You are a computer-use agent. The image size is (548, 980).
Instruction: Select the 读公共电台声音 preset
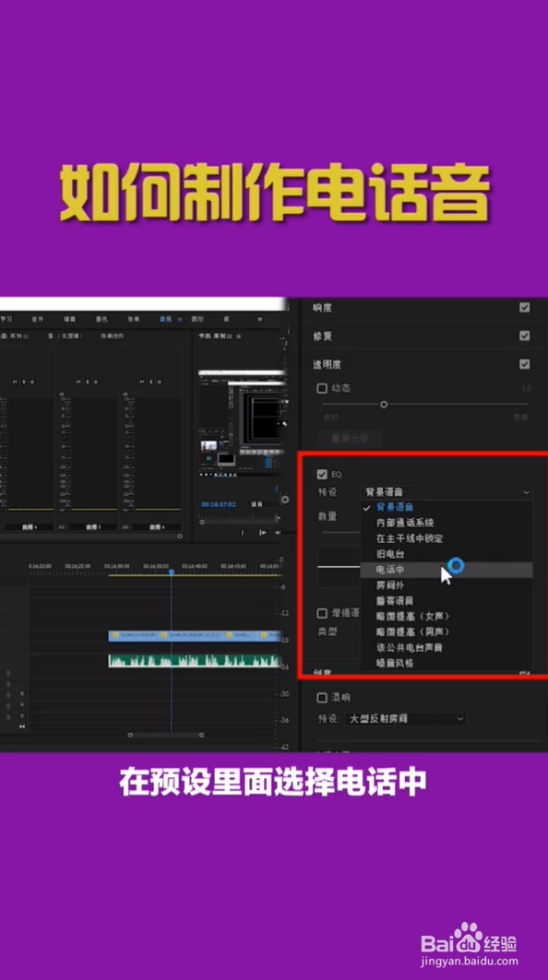pos(446,647)
